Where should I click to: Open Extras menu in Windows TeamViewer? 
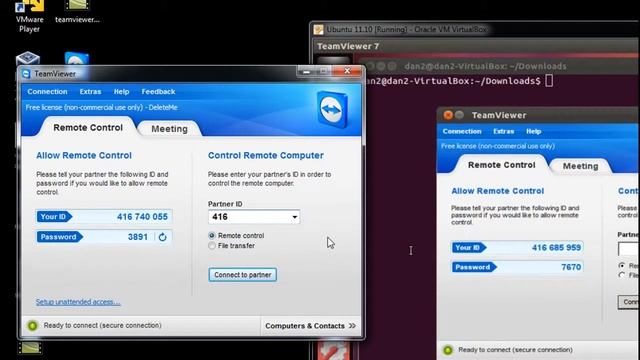90,92
